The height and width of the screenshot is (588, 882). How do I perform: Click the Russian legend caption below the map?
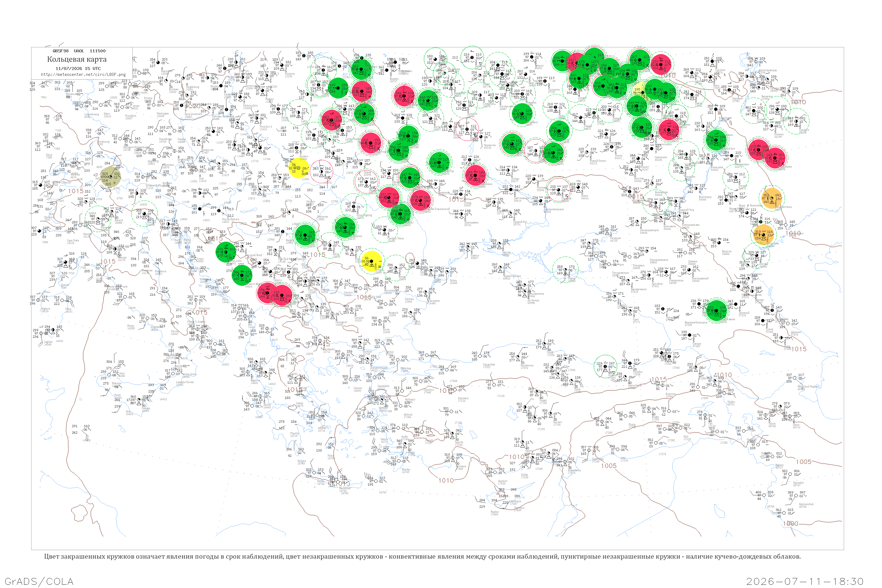[x=422, y=557]
